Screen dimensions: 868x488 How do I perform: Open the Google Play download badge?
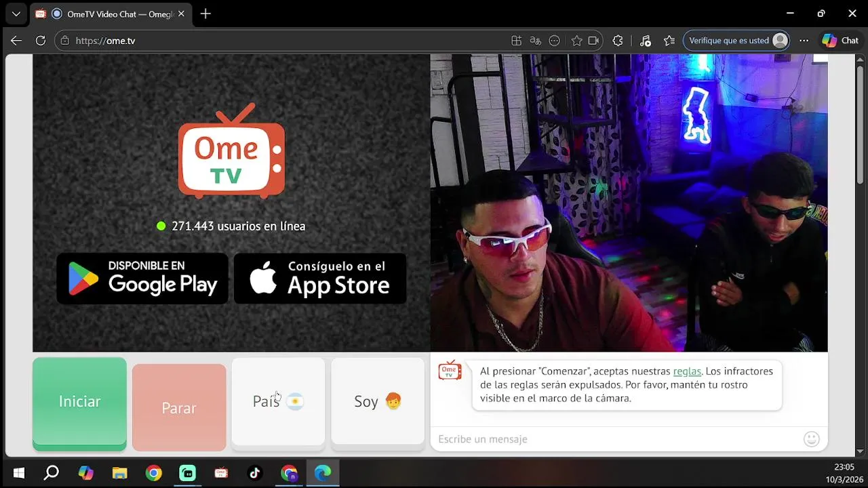[142, 279]
